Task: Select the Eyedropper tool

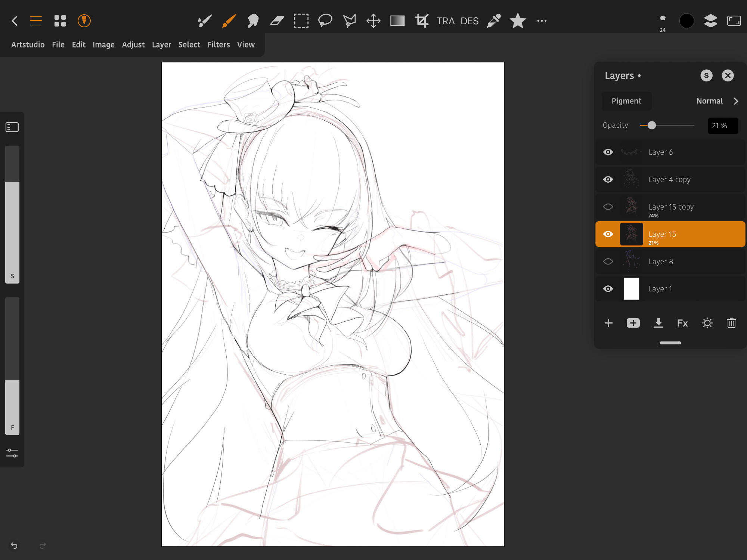Action: [x=494, y=21]
